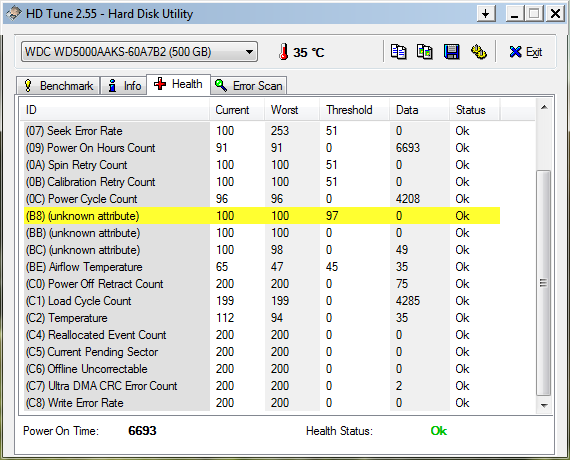Click the list scrollbar up arrow
This screenshot has height=460, width=570.
point(544,107)
